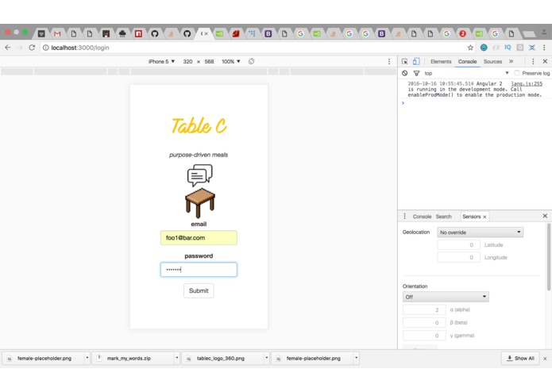Open the drawer three-dot menu
The width and height of the screenshot is (552, 392).
pos(404,216)
